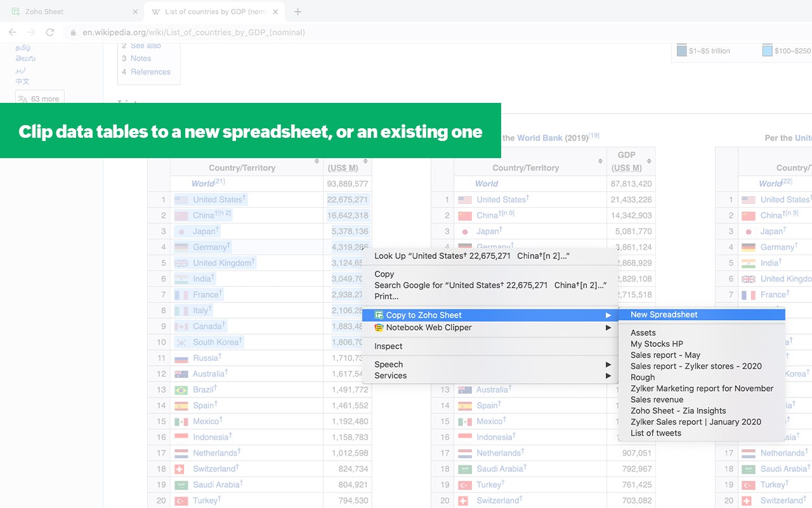Switch to the Zoho Sheet browser tab
The height and width of the screenshot is (508, 812).
pos(73,11)
